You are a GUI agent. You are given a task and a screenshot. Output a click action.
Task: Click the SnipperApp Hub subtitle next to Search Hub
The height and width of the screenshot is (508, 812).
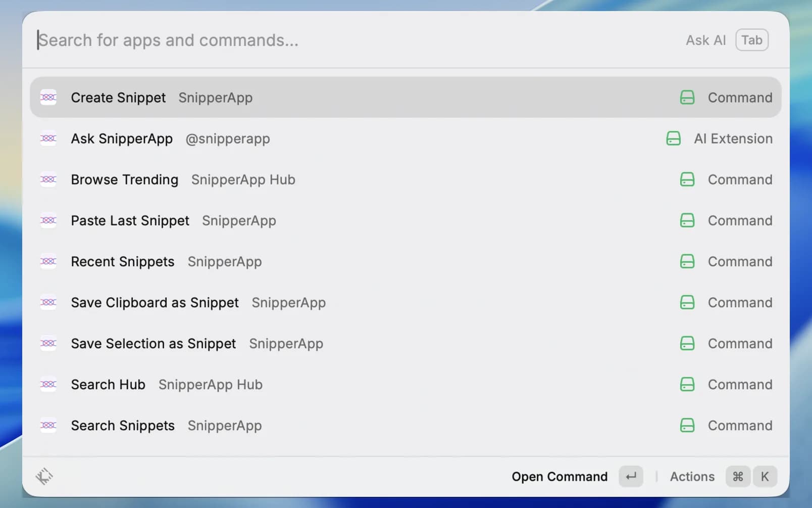[x=211, y=384]
